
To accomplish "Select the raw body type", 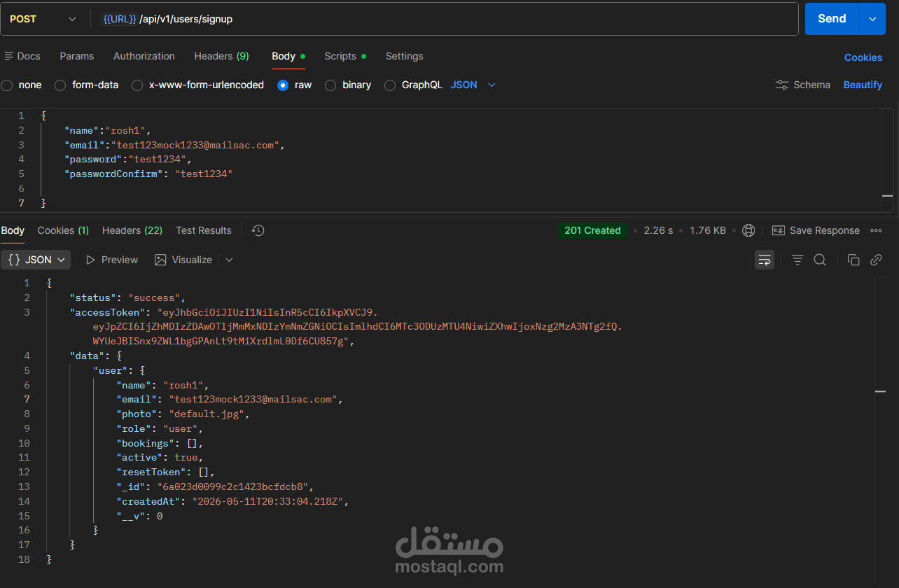I will 283,85.
